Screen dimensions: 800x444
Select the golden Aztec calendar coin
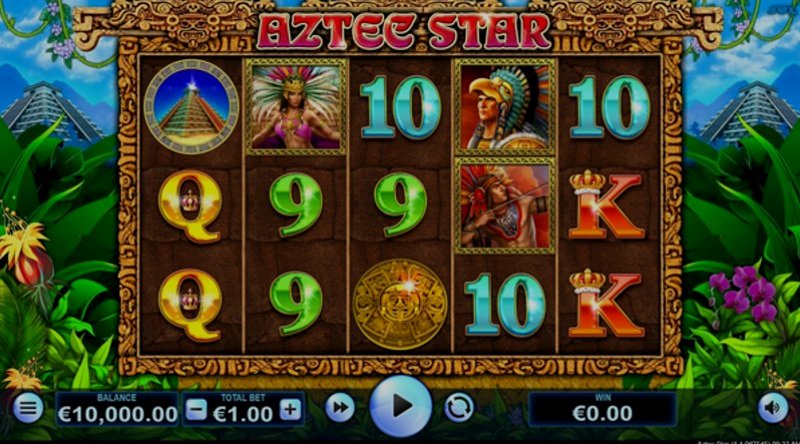click(401, 305)
